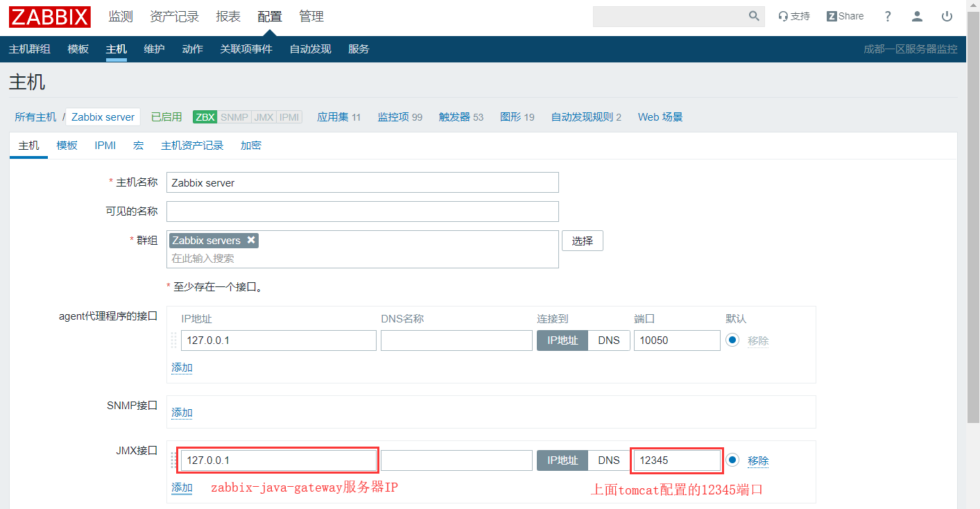The height and width of the screenshot is (509, 980).
Task: Click the 选择 group button
Action: click(583, 241)
